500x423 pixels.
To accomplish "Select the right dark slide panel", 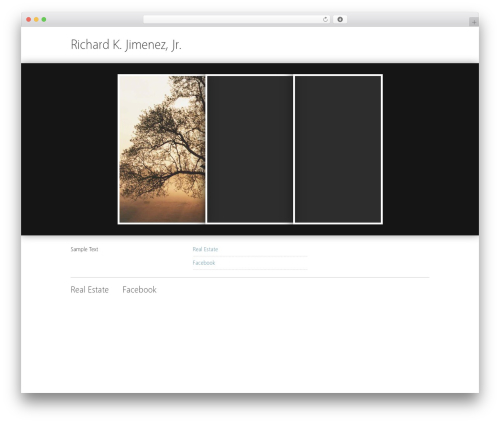I will tap(338, 149).
